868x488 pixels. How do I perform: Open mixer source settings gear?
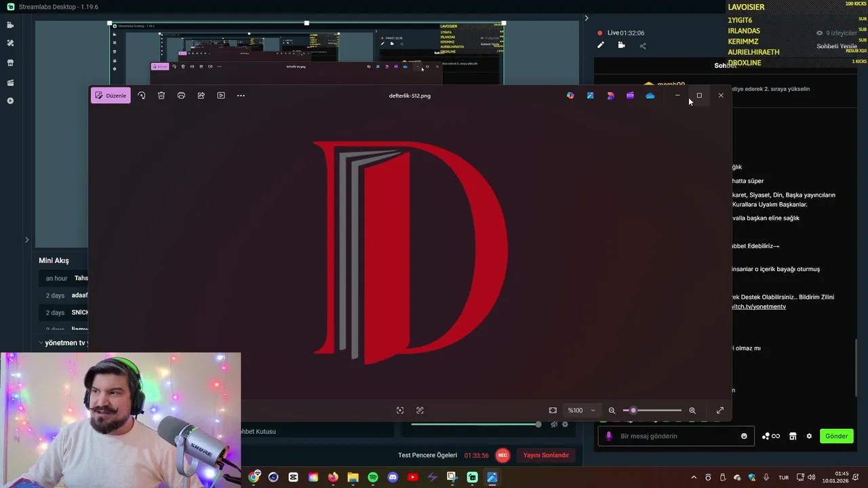565,424
